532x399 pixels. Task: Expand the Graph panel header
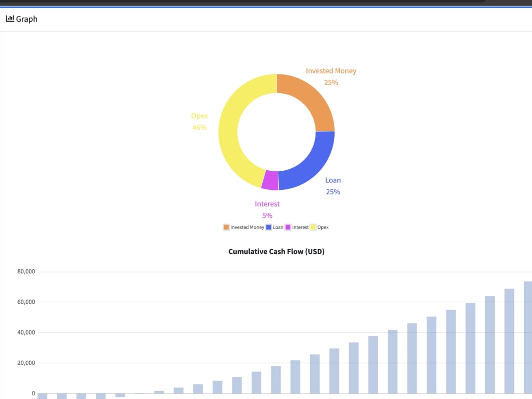click(22, 19)
